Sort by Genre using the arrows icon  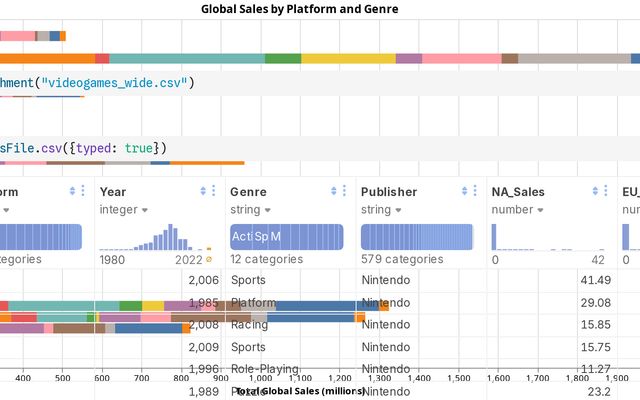(334, 191)
